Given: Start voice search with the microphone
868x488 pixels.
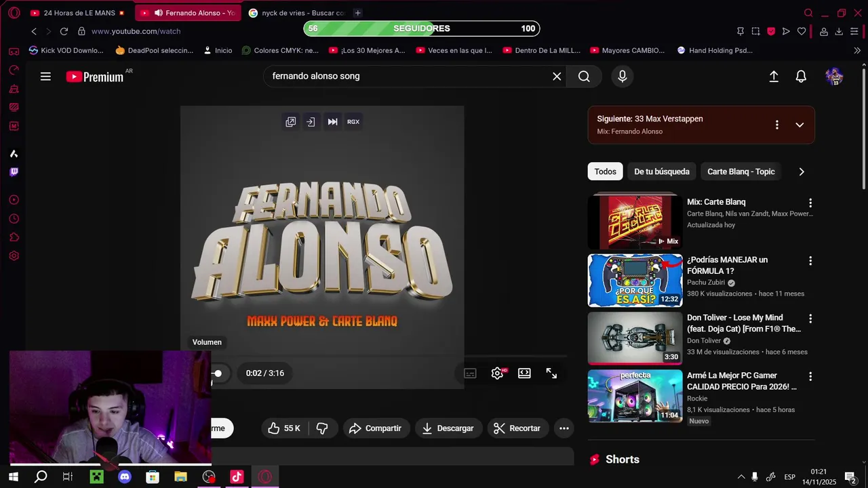Looking at the screenshot, I should (622, 76).
